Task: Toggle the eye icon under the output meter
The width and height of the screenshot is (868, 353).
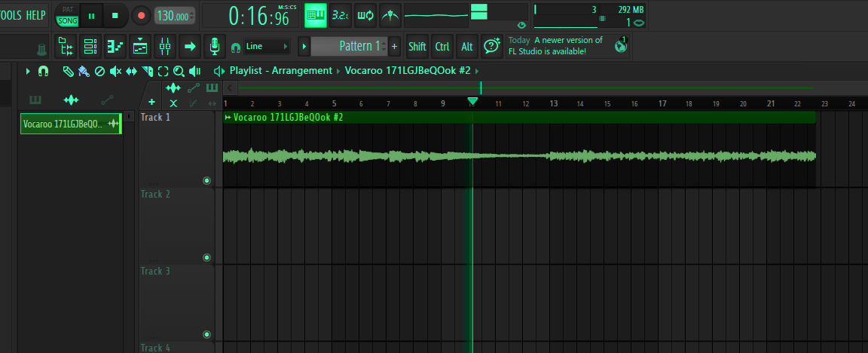Action: pos(521,25)
